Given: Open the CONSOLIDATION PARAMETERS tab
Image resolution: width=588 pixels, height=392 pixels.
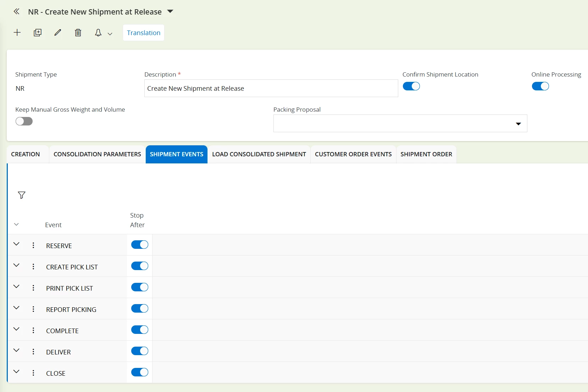Looking at the screenshot, I should coord(97,154).
